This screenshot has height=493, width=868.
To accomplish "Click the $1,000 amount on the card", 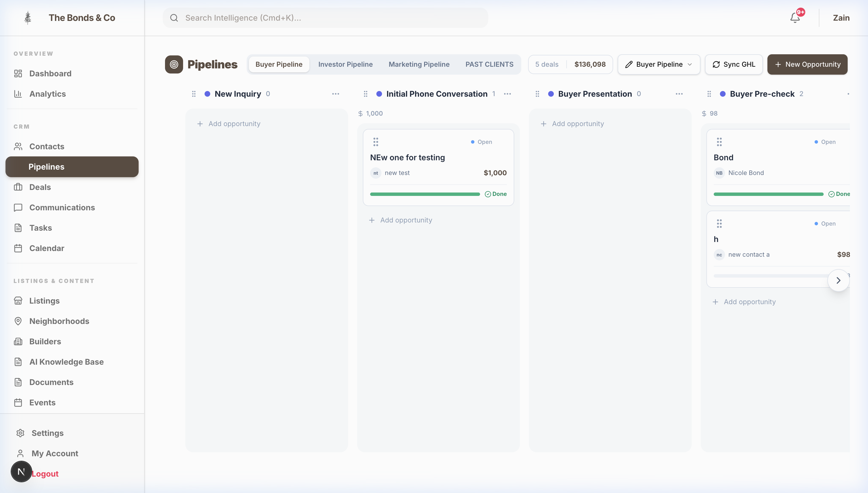I will (495, 173).
